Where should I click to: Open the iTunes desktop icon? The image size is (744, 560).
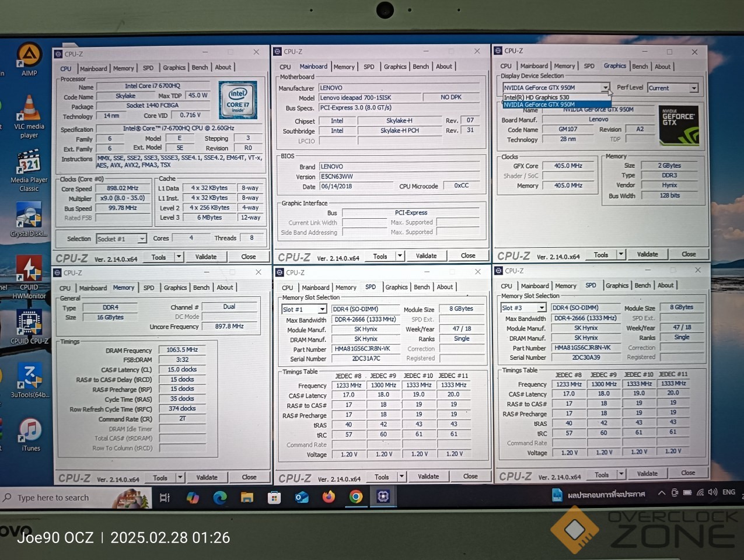tap(30, 435)
